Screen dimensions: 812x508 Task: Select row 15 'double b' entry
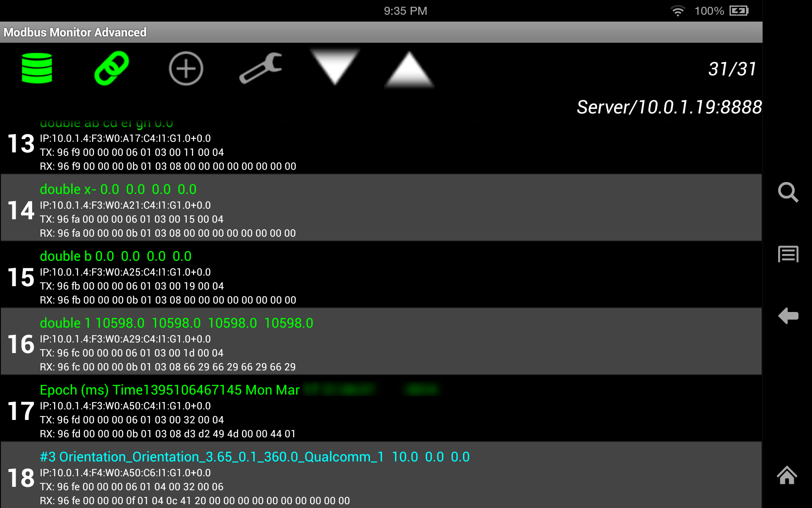(381, 274)
